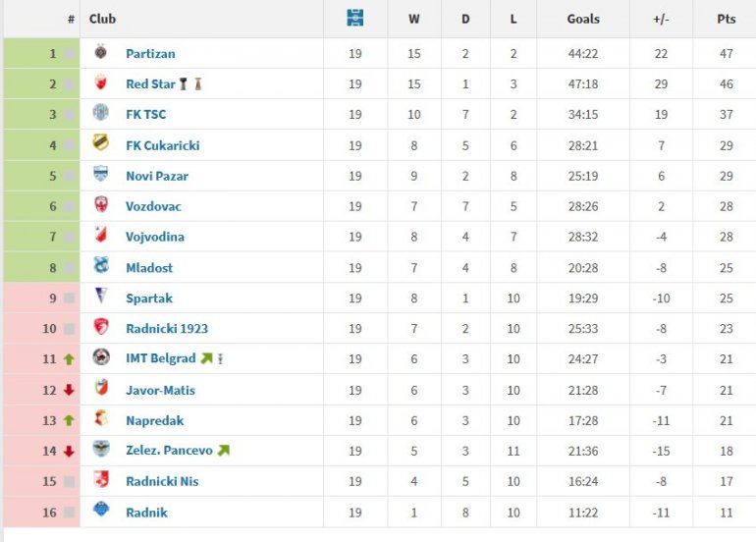756x542 pixels.
Task: Click the Spartak club crest
Action: point(100,298)
